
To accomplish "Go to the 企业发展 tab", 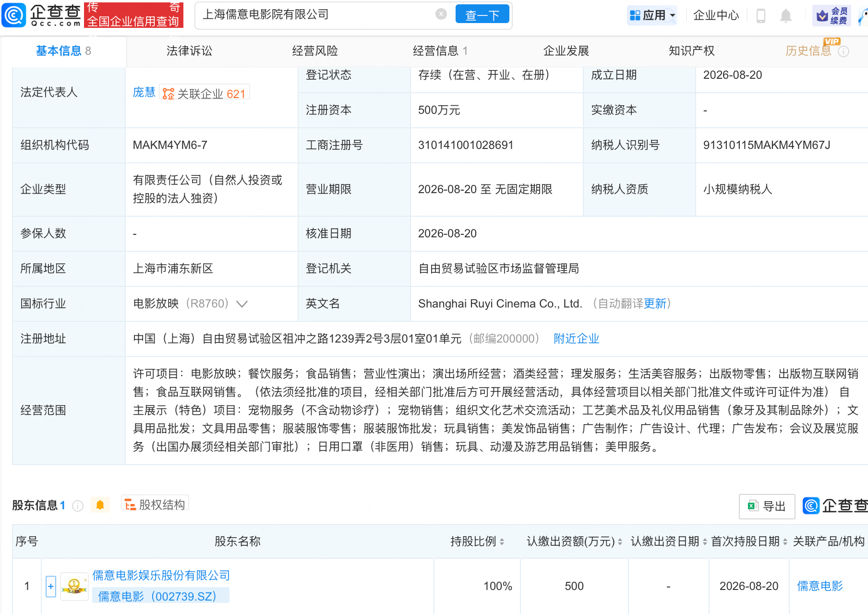I will pos(566,51).
